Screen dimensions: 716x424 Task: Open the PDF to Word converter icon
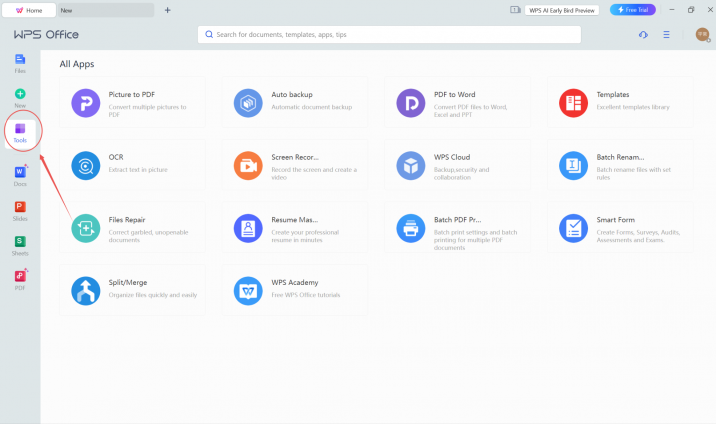pos(410,102)
